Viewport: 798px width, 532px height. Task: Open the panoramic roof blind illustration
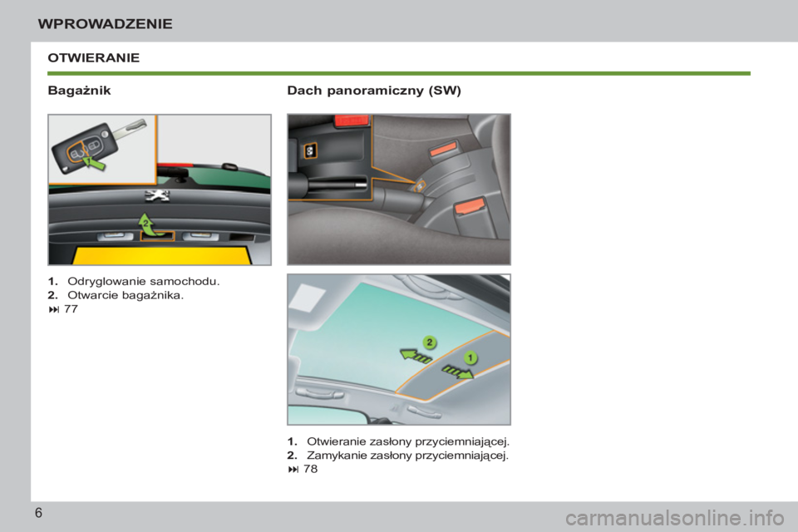coord(399,349)
